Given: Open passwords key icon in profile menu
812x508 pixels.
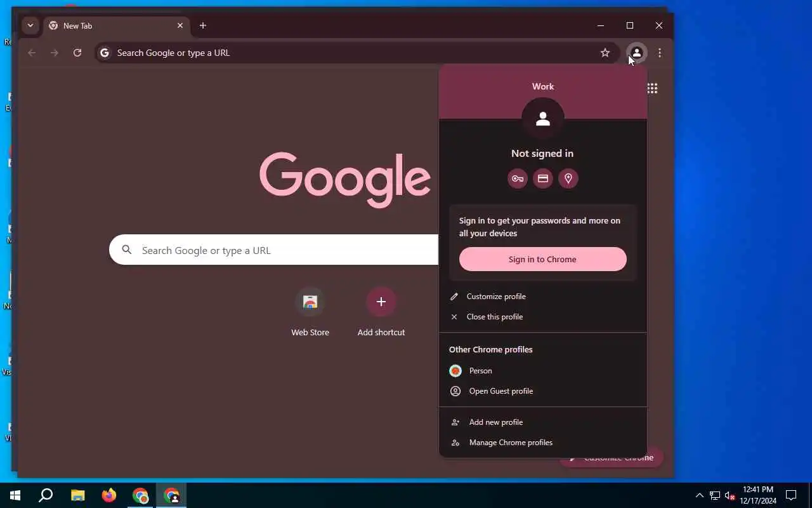Looking at the screenshot, I should 518,178.
